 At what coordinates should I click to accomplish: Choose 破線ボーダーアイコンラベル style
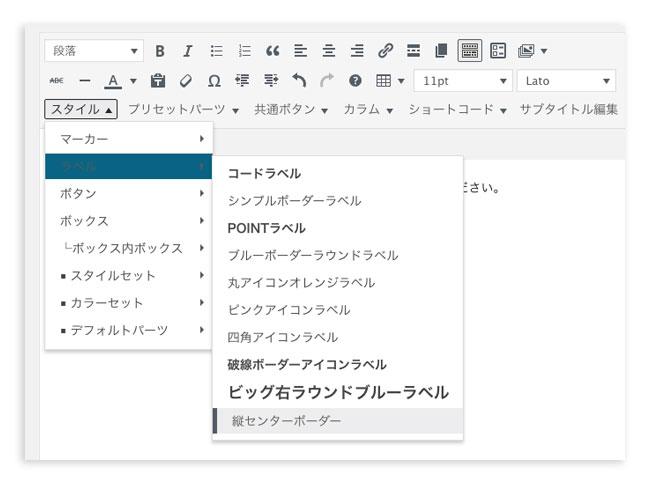click(338, 364)
